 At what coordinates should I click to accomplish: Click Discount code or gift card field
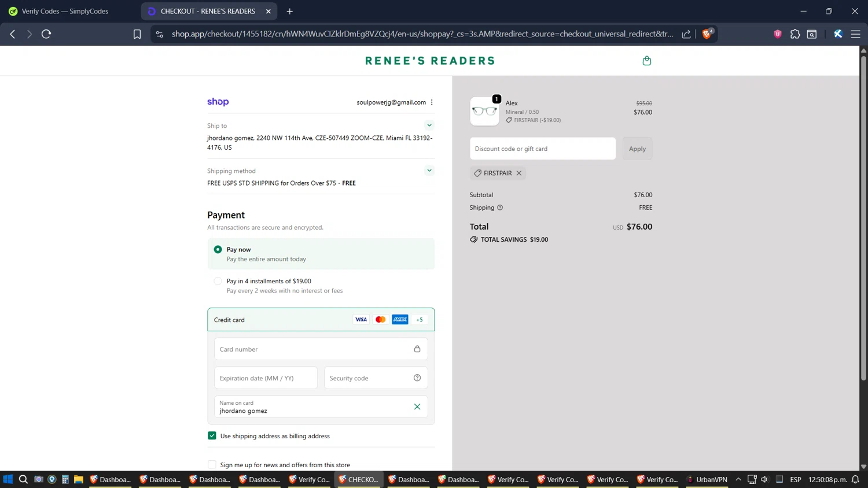(x=543, y=149)
